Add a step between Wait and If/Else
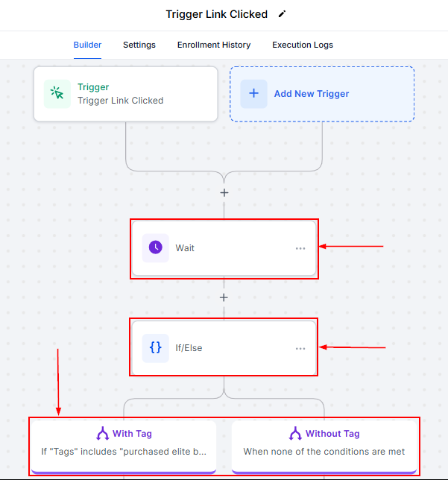This screenshot has height=480, width=448. pyautogui.click(x=224, y=297)
